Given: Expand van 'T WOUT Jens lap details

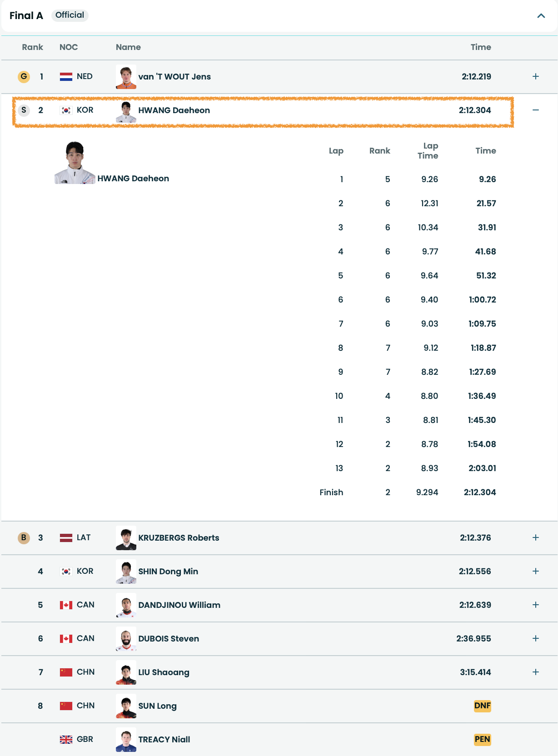Looking at the screenshot, I should point(536,76).
